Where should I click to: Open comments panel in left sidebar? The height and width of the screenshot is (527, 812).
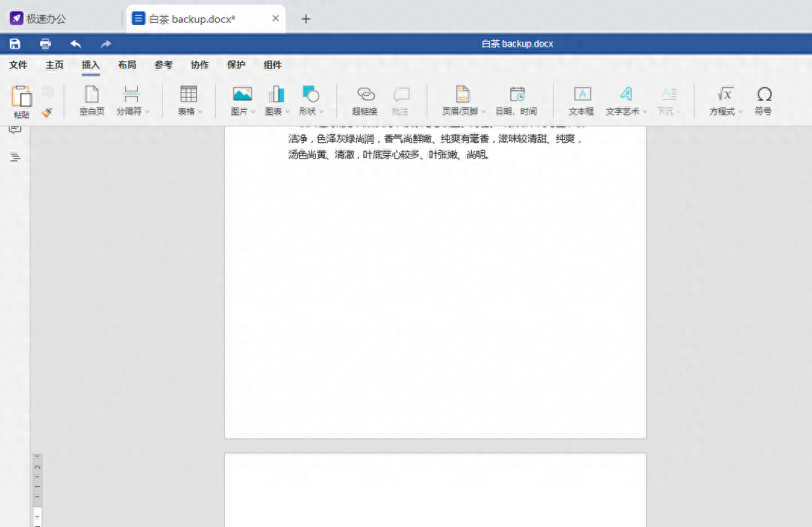(15, 129)
